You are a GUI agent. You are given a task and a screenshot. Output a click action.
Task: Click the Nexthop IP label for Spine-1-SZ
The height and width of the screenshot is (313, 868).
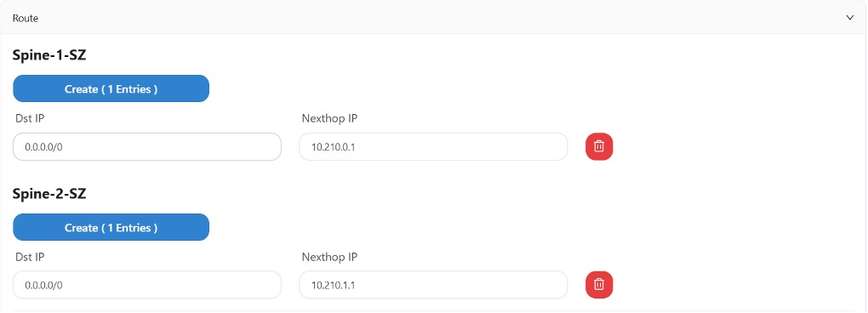pyautogui.click(x=329, y=118)
